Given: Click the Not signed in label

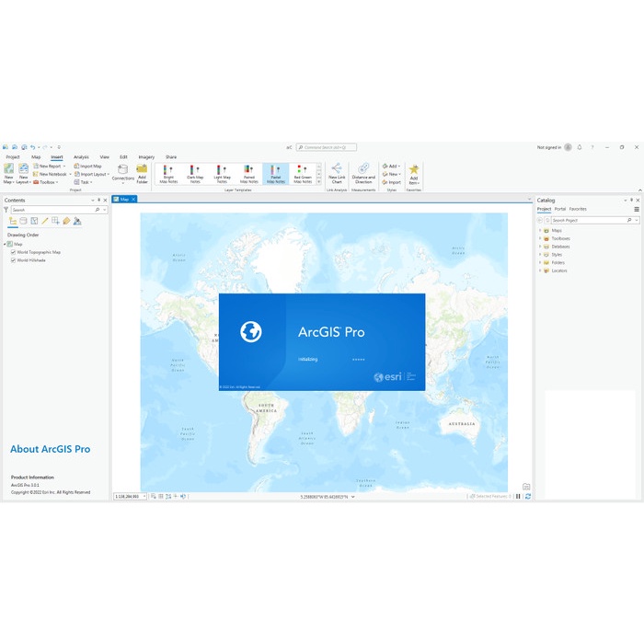Looking at the screenshot, I should 548,147.
